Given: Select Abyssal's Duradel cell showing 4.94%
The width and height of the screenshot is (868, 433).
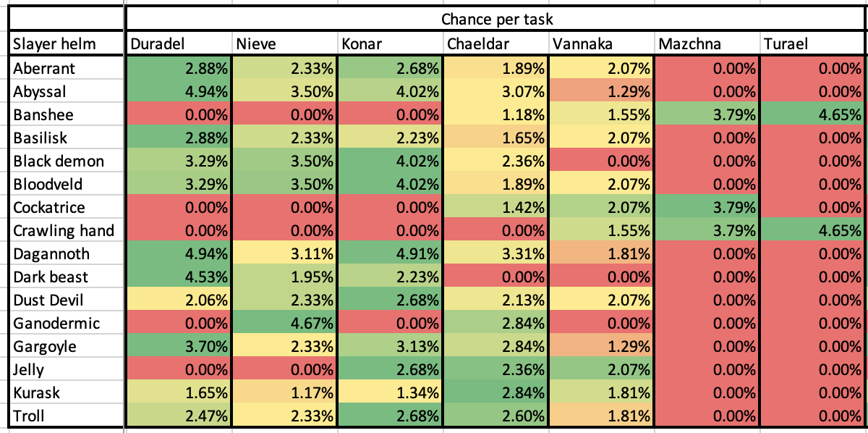Looking at the screenshot, I should pos(179,92).
